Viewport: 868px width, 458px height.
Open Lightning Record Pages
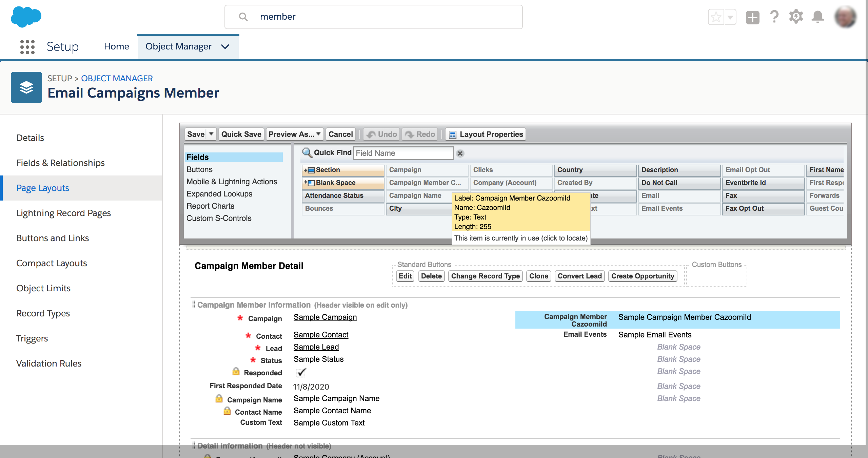pos(64,213)
